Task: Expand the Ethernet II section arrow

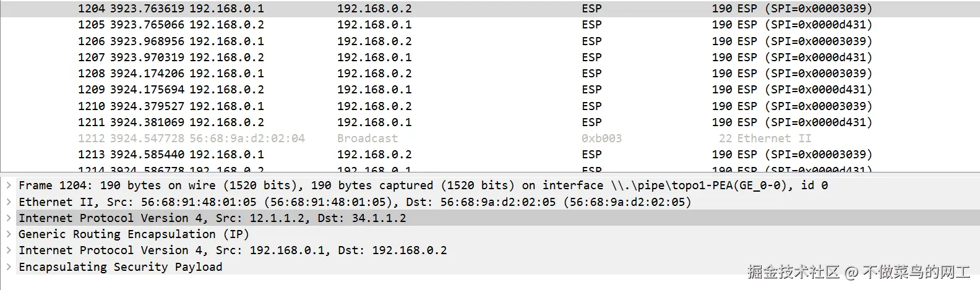Action: click(x=9, y=202)
